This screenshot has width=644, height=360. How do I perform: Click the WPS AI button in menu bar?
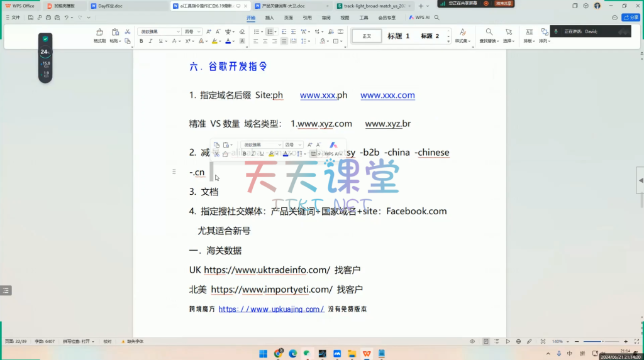[x=419, y=18]
